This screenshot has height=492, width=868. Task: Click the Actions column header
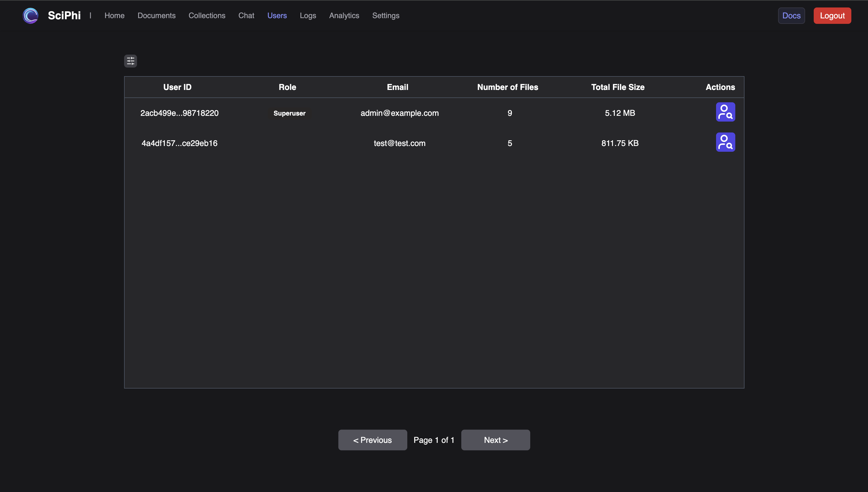pyautogui.click(x=720, y=87)
